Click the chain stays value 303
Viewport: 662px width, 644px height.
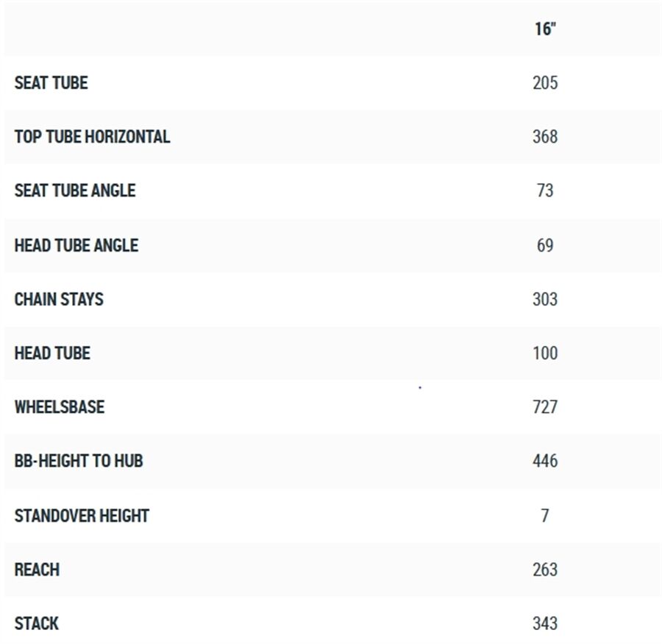pyautogui.click(x=545, y=299)
